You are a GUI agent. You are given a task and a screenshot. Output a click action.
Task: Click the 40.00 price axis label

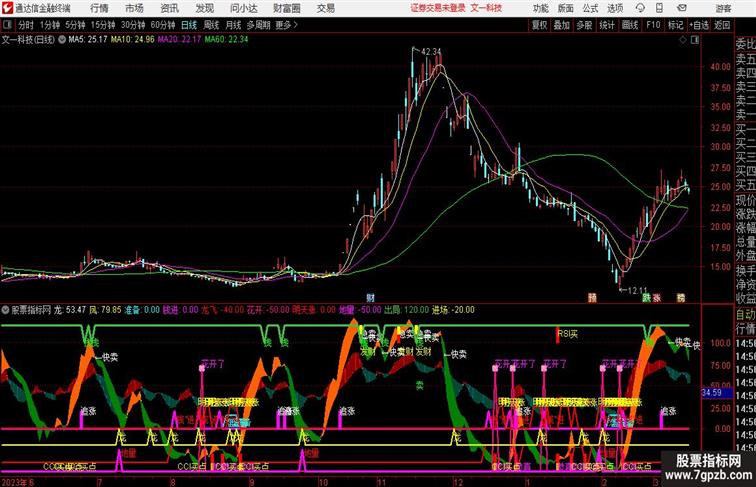720,67
